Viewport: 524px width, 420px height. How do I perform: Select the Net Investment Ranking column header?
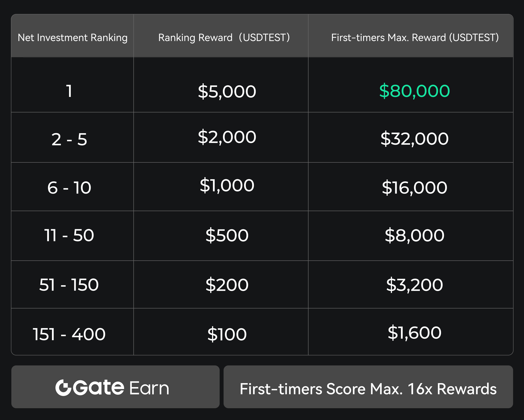click(x=72, y=37)
